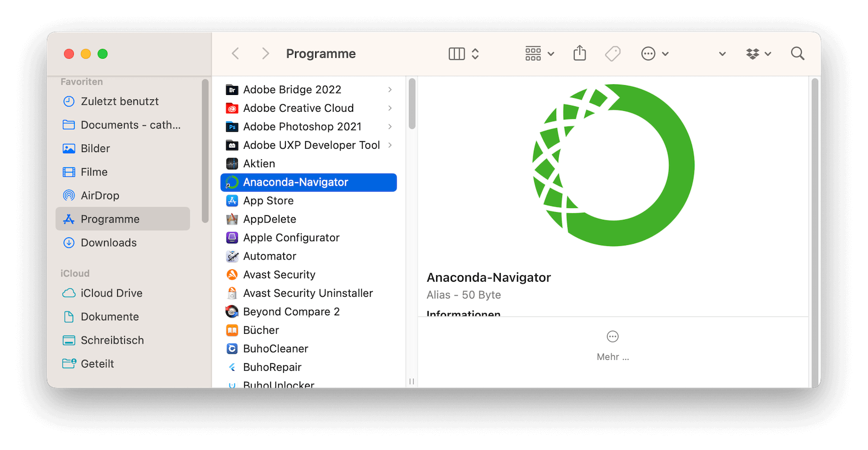This screenshot has width=868, height=450.
Task: Click the Avast Security orange icon
Action: pyautogui.click(x=232, y=275)
